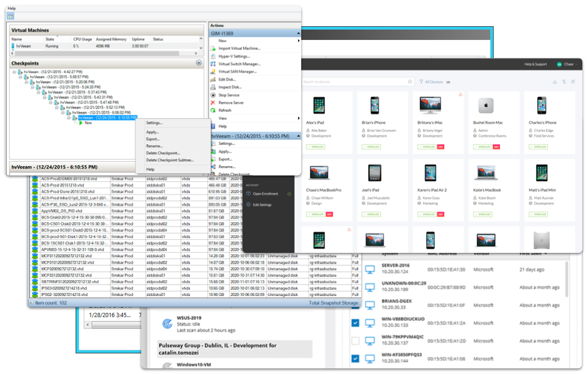Click the WSUS-2019 scan status icon

click(167, 323)
